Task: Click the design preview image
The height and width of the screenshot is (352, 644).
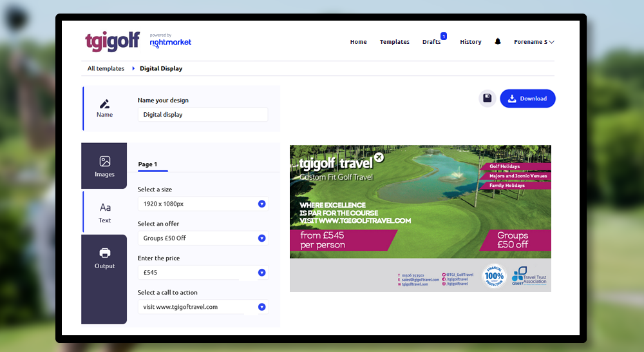Action: coord(420,219)
